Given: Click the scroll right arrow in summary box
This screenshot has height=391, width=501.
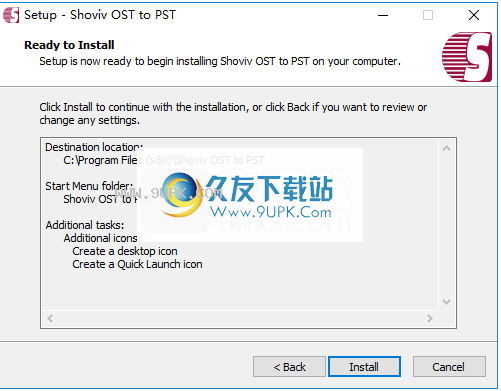Looking at the screenshot, I should tap(430, 318).
